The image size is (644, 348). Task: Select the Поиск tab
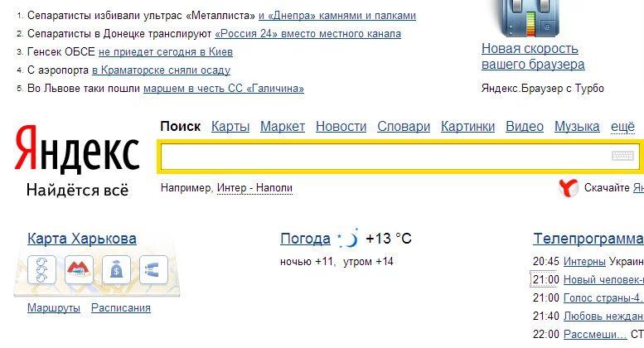[x=181, y=127]
